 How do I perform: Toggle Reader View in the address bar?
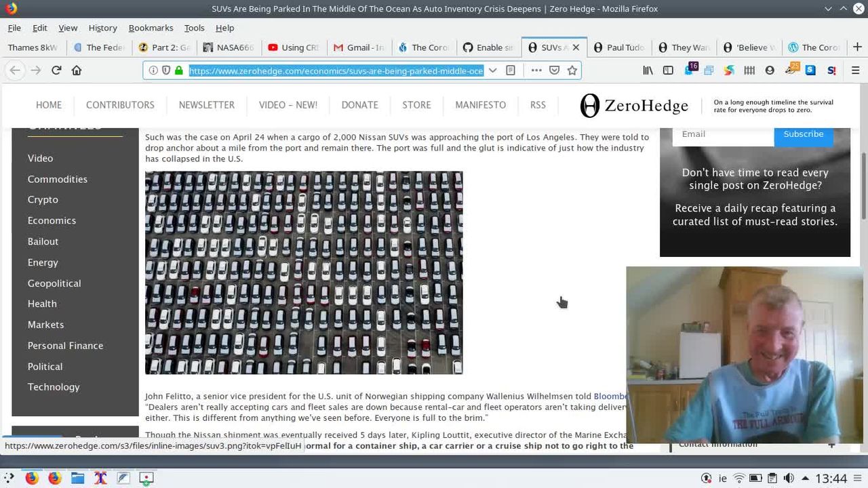click(x=511, y=70)
